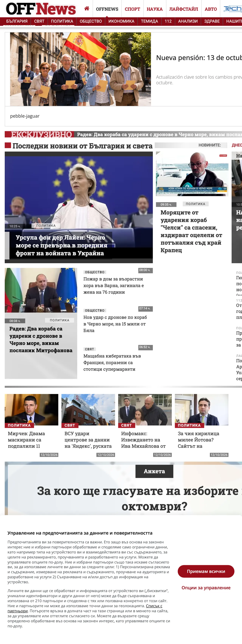Viewport: 242px width, 644px height.
Task: Click the ОБЩЕСТВО tag above the Пожар article
Action: 95,272
